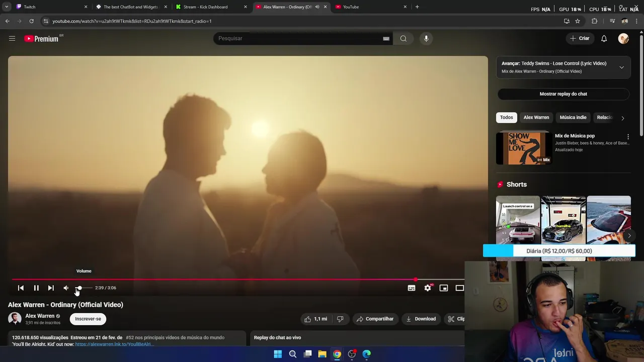
Task: Seek on the red video progress bar
Action: click(238, 279)
